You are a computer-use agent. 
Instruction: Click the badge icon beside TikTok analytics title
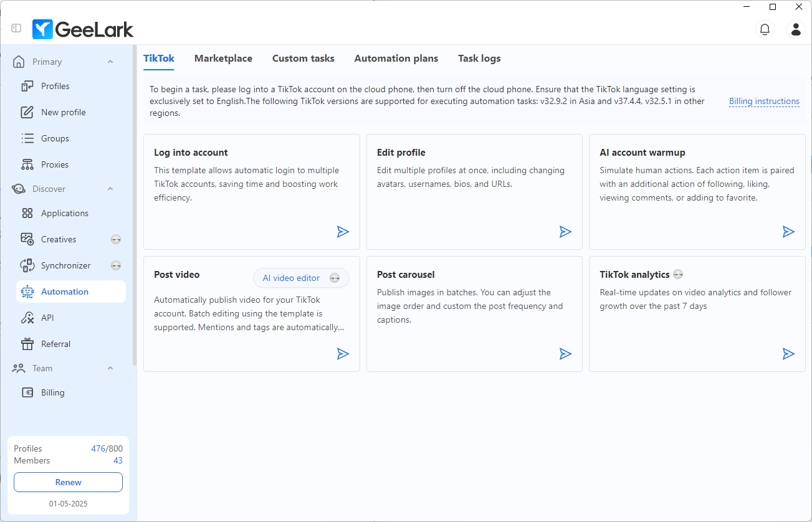[x=678, y=274]
